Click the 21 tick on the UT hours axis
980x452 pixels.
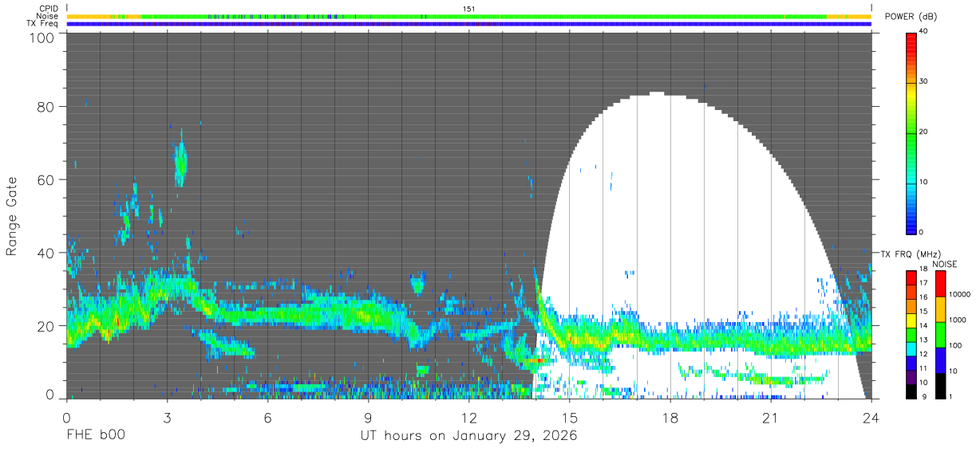click(771, 417)
